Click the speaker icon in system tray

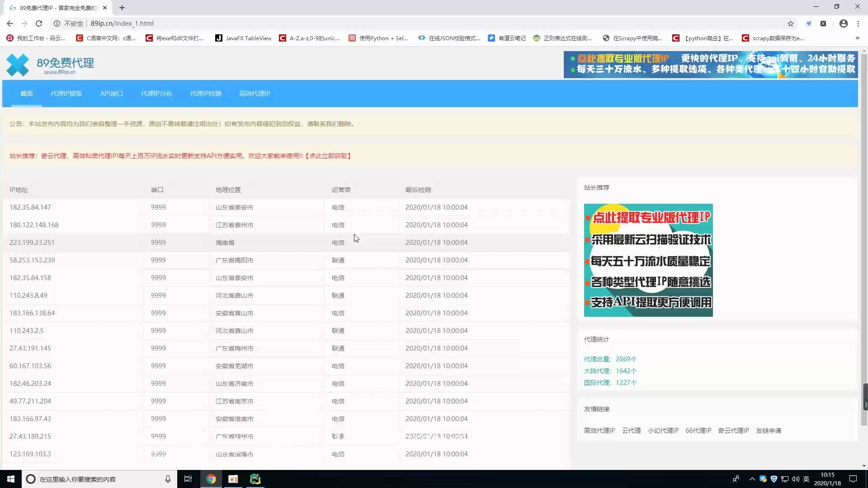794,479
